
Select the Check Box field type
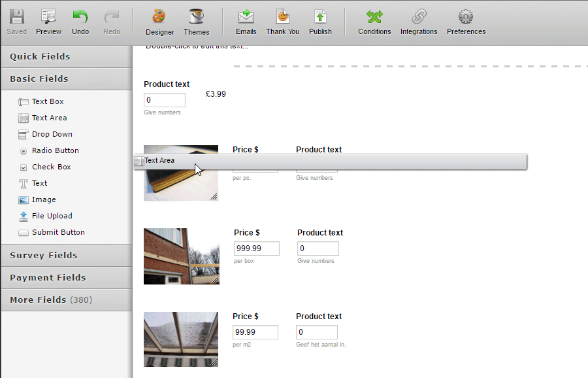[x=51, y=167]
